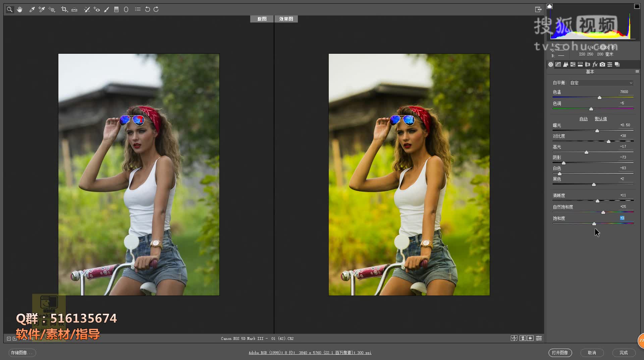The width and height of the screenshot is (644, 360).
Task: Open the HSL / Grayscale panel tab
Action: (x=573, y=64)
